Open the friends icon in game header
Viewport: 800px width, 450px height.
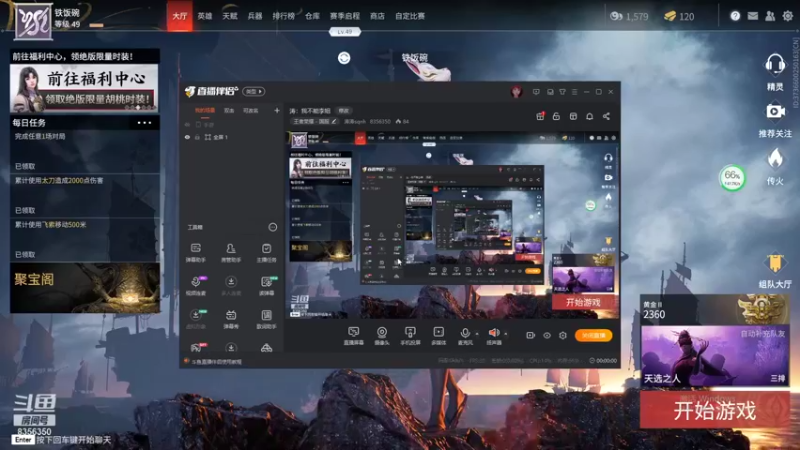point(770,16)
